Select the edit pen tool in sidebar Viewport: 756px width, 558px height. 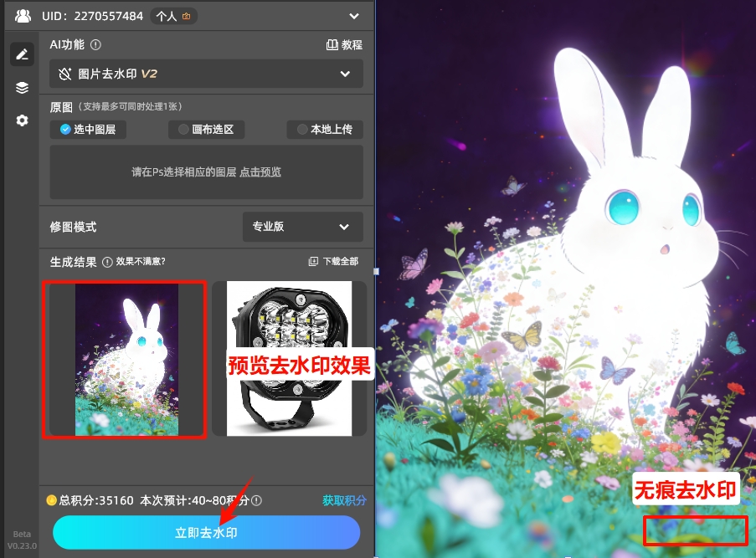[x=22, y=54]
